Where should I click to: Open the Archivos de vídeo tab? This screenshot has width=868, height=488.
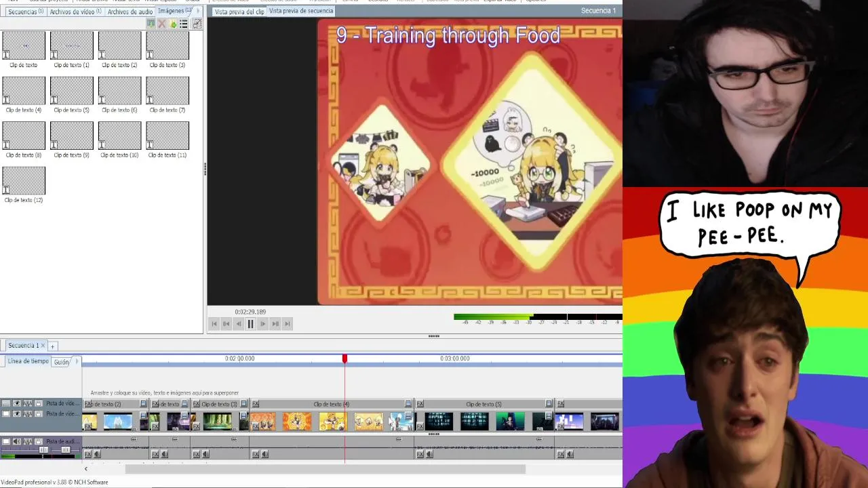click(75, 12)
